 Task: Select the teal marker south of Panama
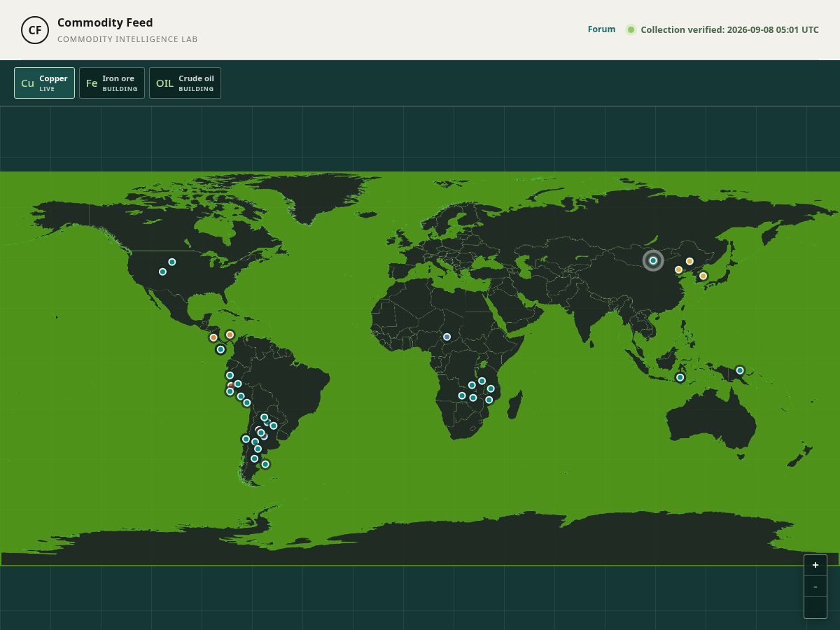[220, 349]
